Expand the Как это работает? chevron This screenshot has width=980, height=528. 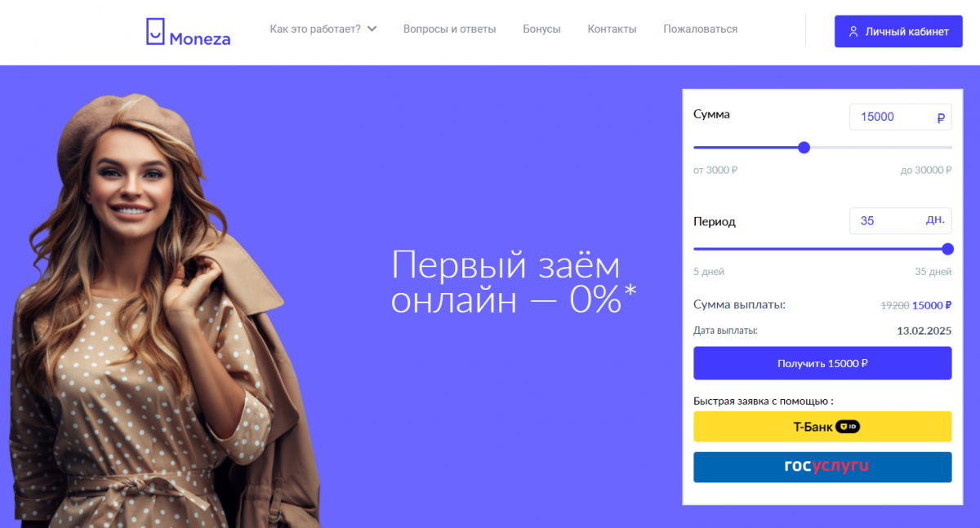(372, 29)
